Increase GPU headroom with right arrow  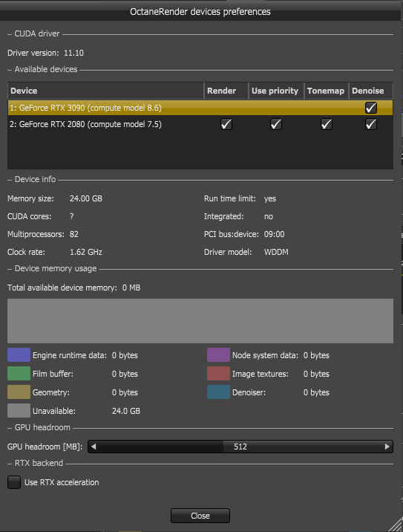pos(387,447)
